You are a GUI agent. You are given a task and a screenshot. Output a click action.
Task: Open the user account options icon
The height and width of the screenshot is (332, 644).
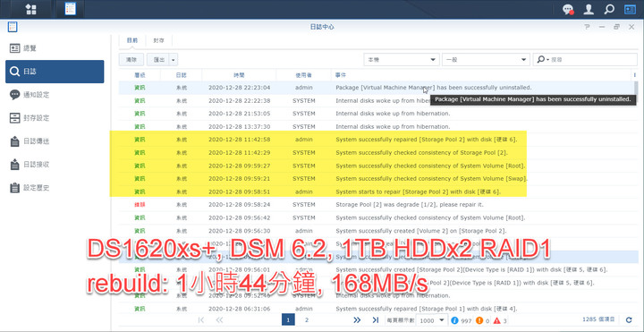click(589, 10)
